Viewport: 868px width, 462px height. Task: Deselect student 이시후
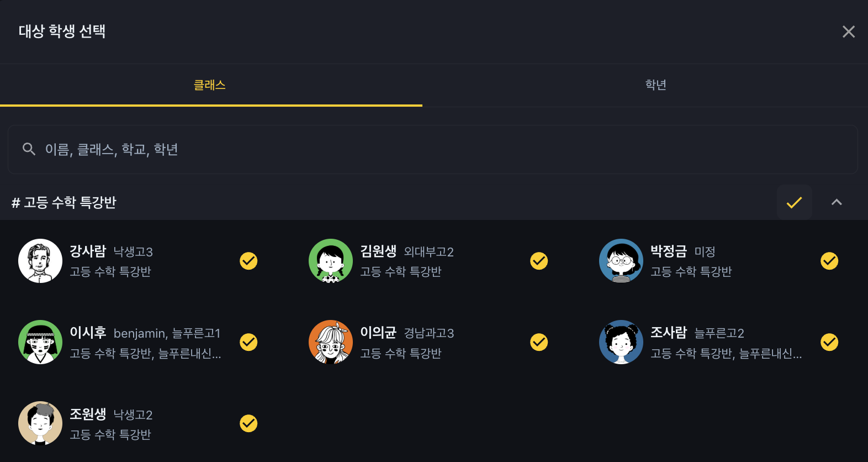pos(248,342)
